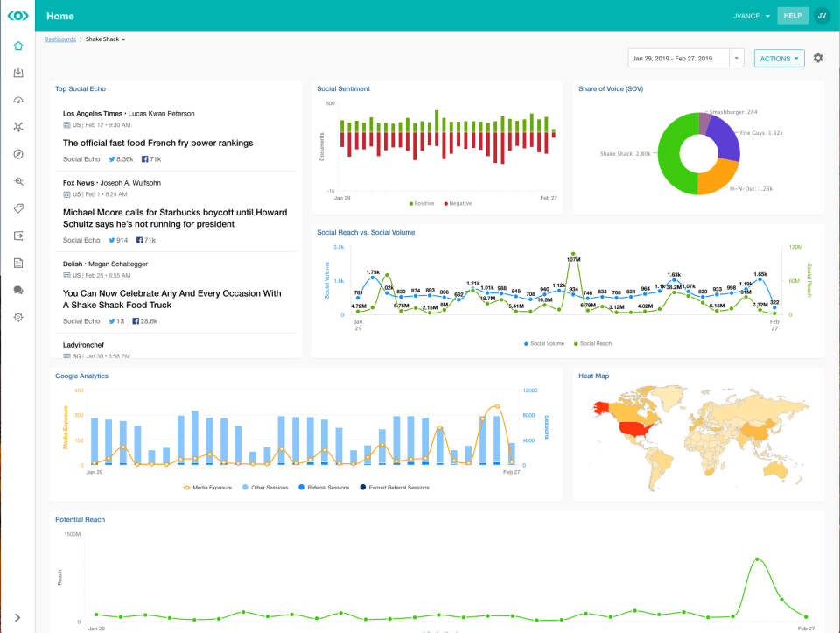Click Facebook icon for Food Truck article

(136, 321)
